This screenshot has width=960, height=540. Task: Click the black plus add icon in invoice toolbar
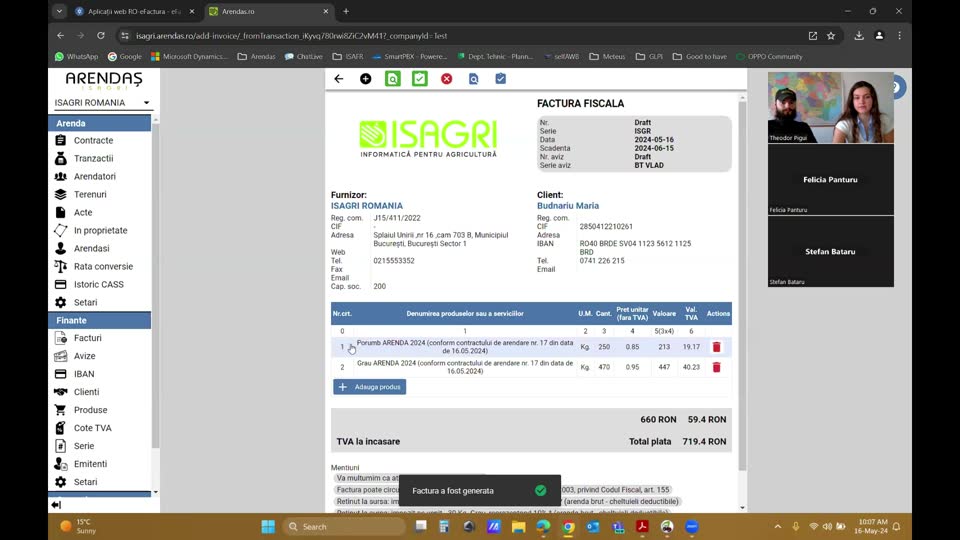[x=366, y=79]
